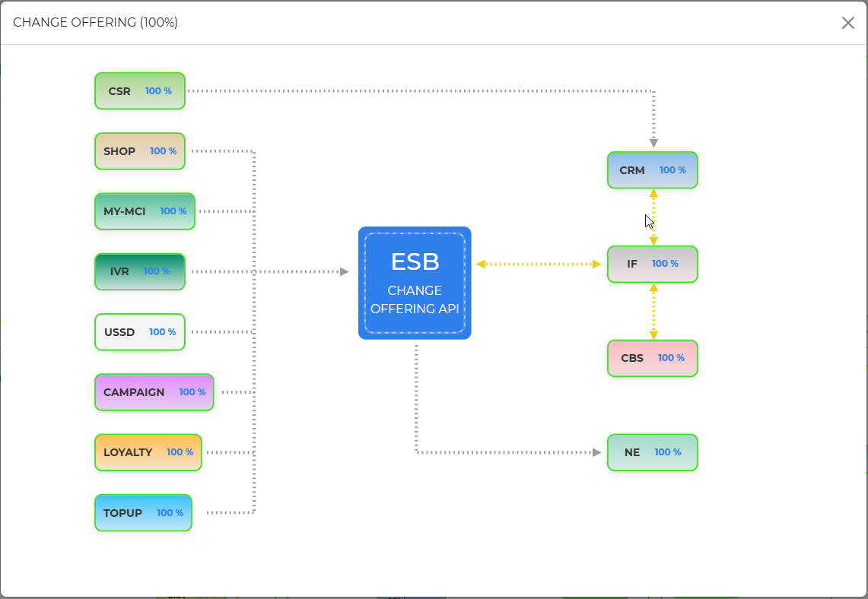Click the CSR node box
This screenshot has height=599, width=868.
click(x=139, y=91)
